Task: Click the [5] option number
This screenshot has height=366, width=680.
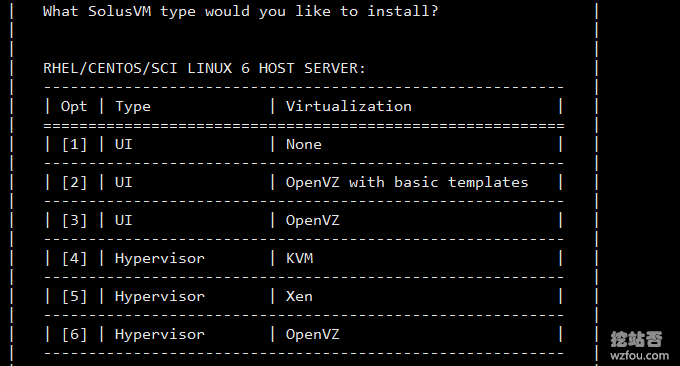Action: [x=74, y=297]
